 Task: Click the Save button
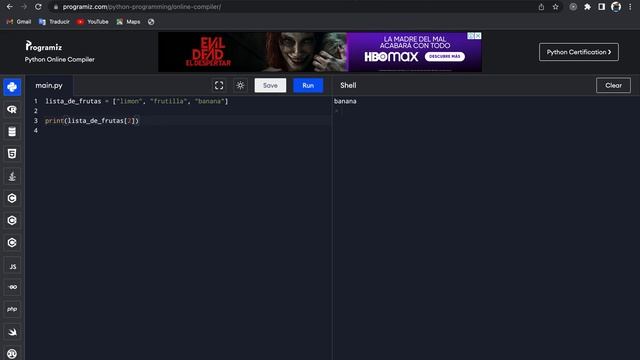(270, 85)
